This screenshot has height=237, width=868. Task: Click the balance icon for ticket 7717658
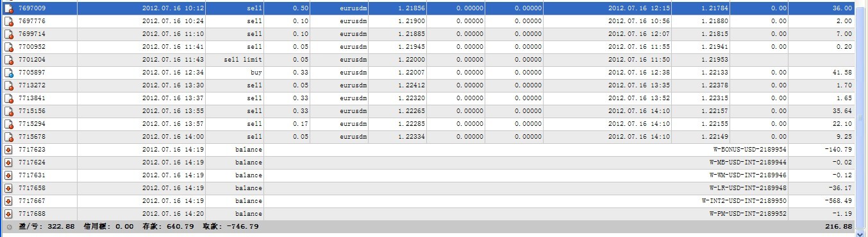tap(9, 188)
